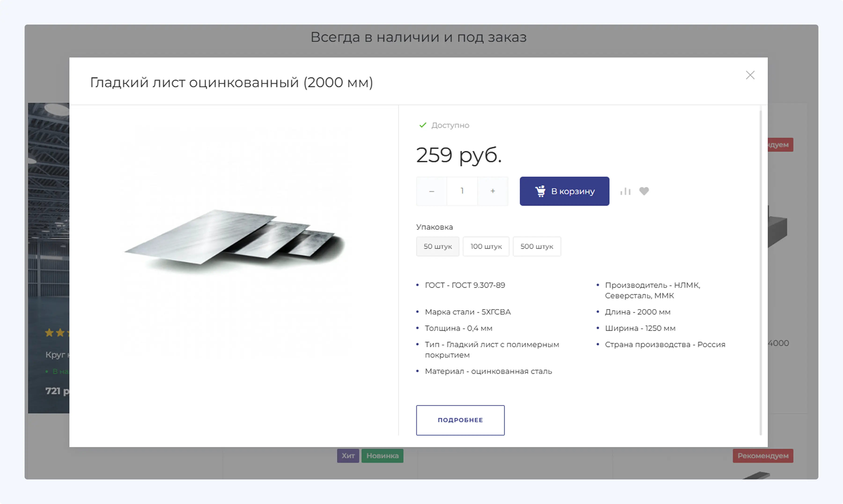Viewport: 843px width, 504px height.
Task: Click the quantity input field
Action: click(x=462, y=191)
